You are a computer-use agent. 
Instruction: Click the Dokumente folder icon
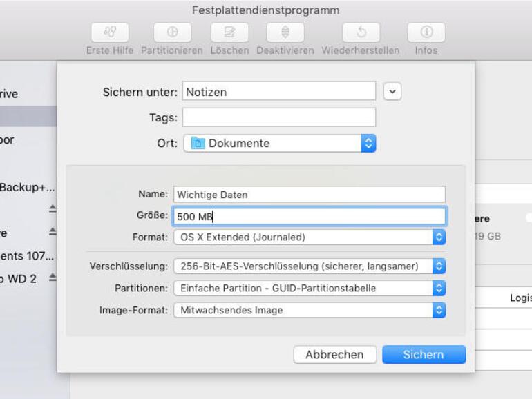click(198, 143)
